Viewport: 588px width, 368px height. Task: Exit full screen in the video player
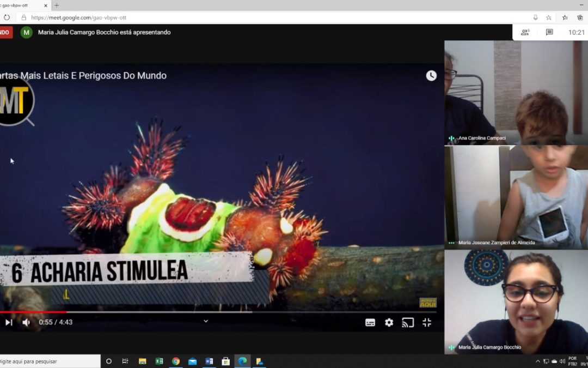point(427,323)
